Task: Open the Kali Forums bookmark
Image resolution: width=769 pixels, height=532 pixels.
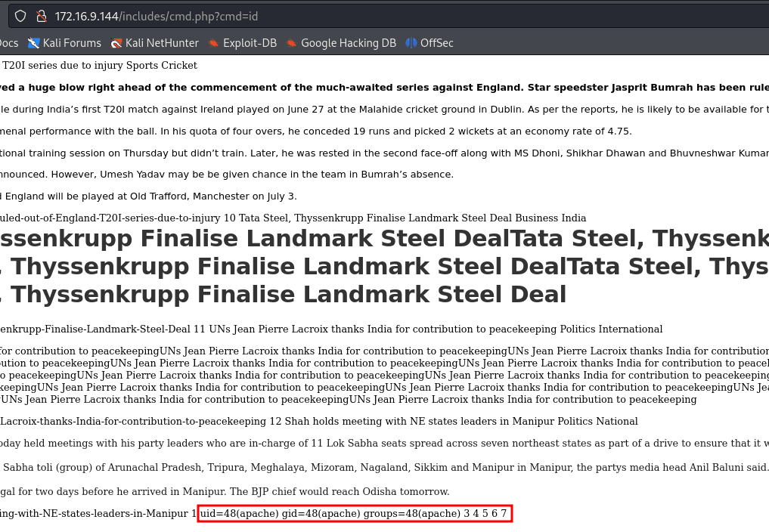Action: point(71,43)
